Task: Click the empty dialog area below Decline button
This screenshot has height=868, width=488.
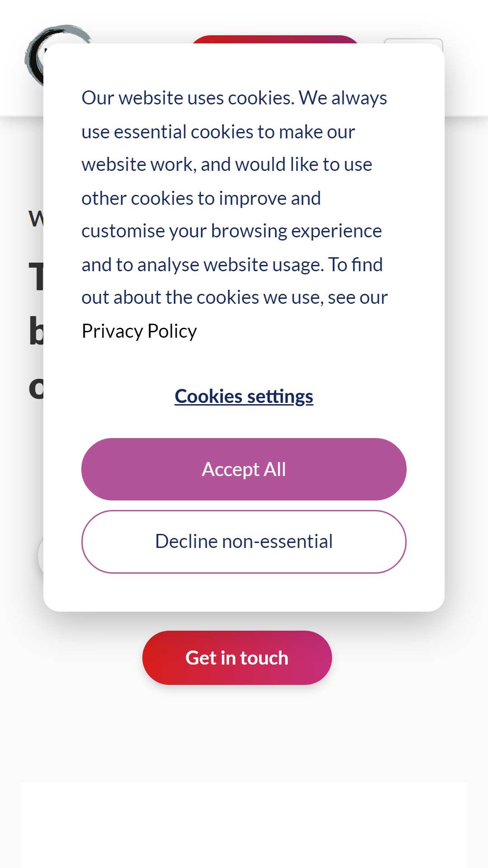Action: [244, 592]
